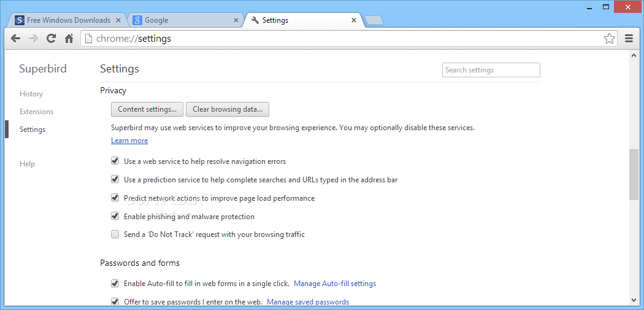Click the chrome://settings address bar

(349, 39)
